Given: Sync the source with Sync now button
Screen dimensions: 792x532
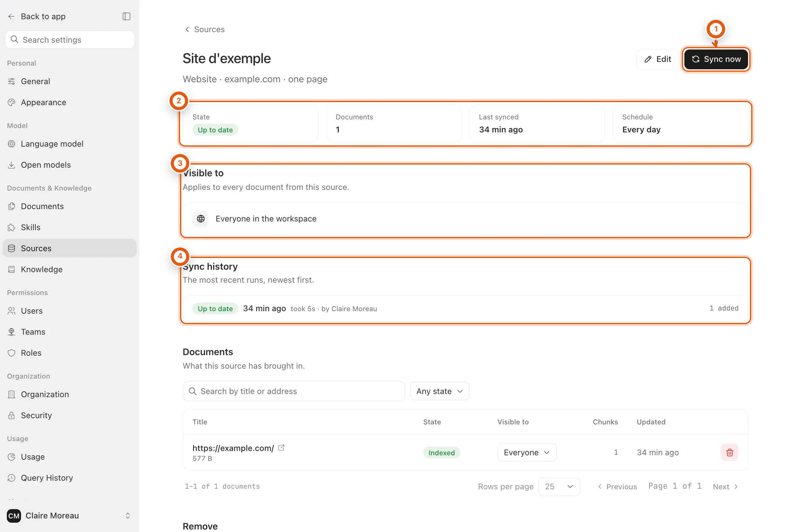Looking at the screenshot, I should (716, 59).
